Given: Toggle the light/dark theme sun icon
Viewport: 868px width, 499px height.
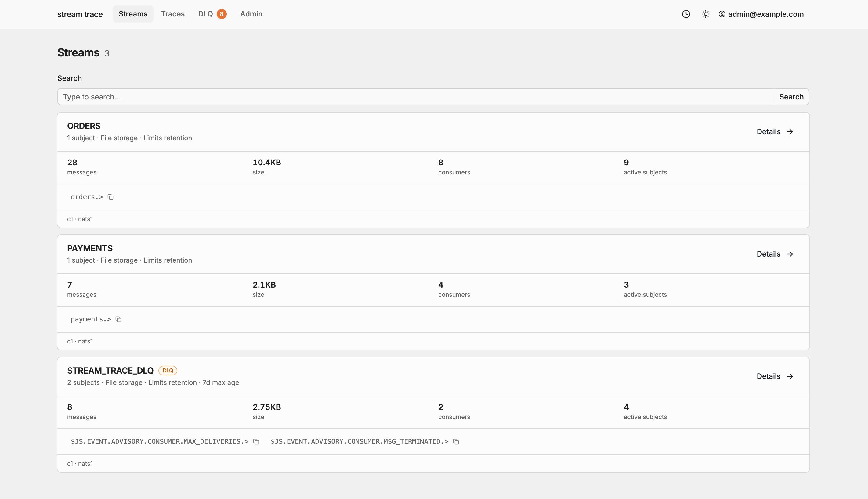Looking at the screenshot, I should (x=705, y=14).
